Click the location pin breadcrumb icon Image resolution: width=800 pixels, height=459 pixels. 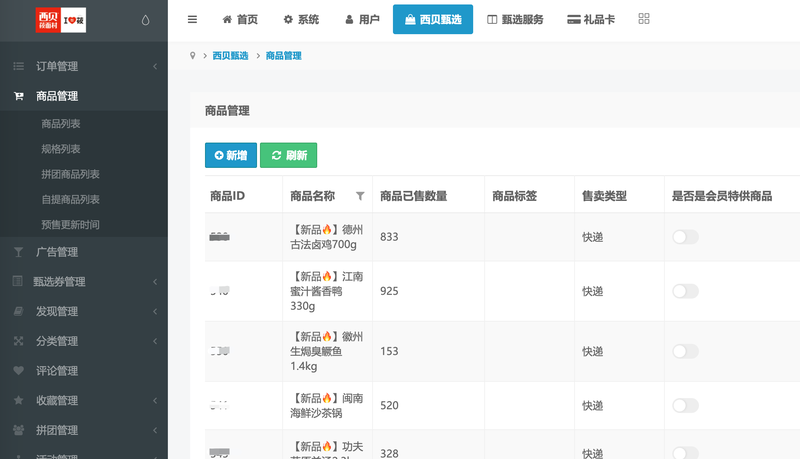pos(192,56)
